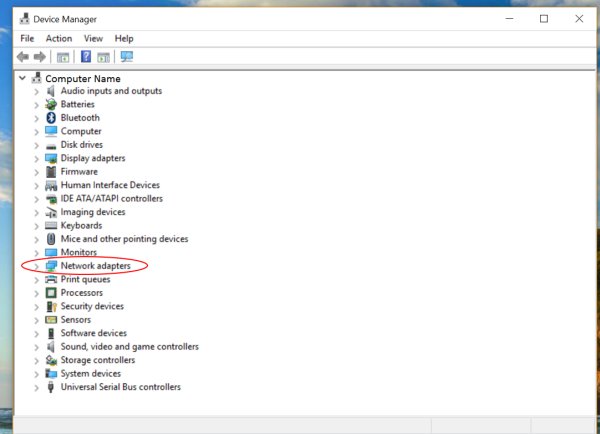The image size is (600, 434).
Task: Select the Imaging devices label
Action: point(93,212)
